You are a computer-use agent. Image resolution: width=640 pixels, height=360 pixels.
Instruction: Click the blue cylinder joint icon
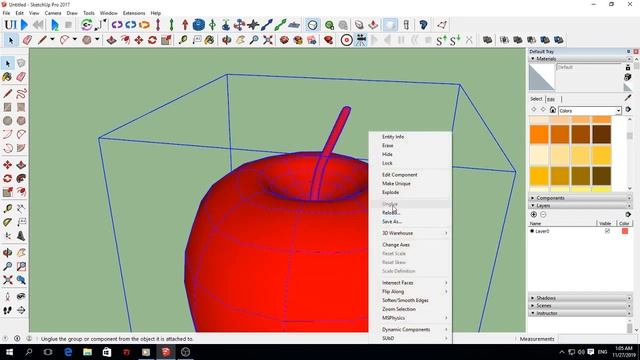click(199, 25)
